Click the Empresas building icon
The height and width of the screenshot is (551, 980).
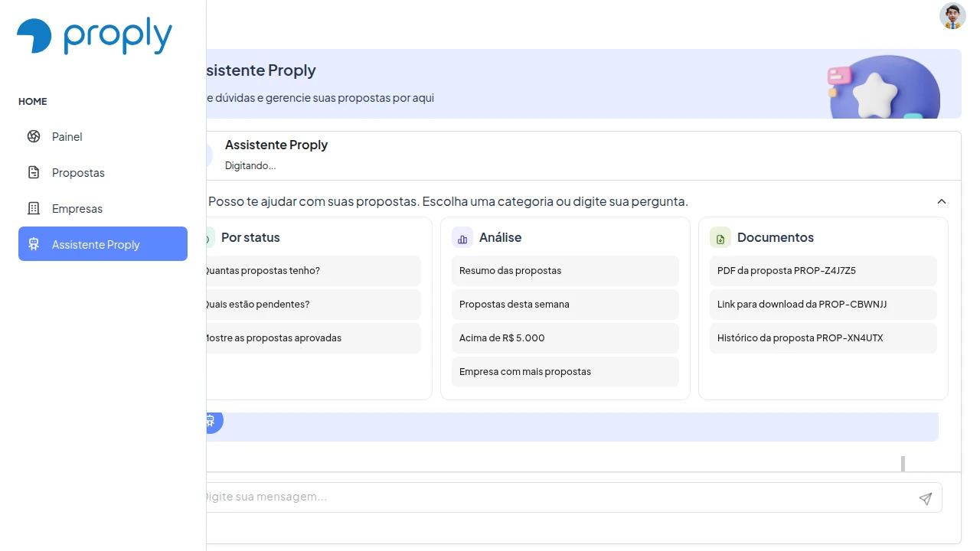(34, 208)
